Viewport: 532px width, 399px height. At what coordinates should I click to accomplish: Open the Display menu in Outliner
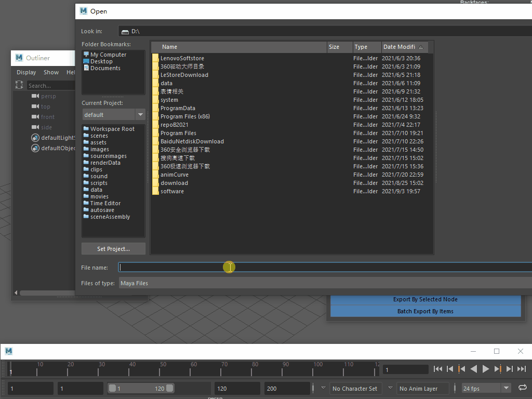(x=26, y=72)
